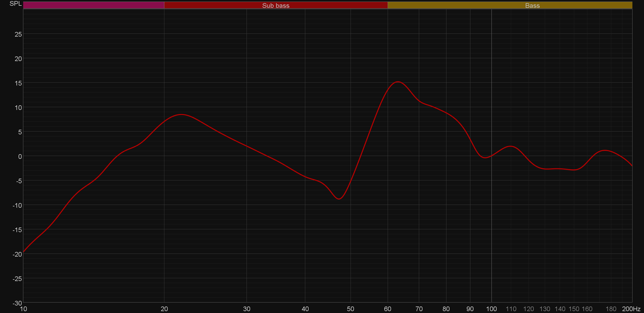Click the 110 Hz frequency axis label

point(511,309)
